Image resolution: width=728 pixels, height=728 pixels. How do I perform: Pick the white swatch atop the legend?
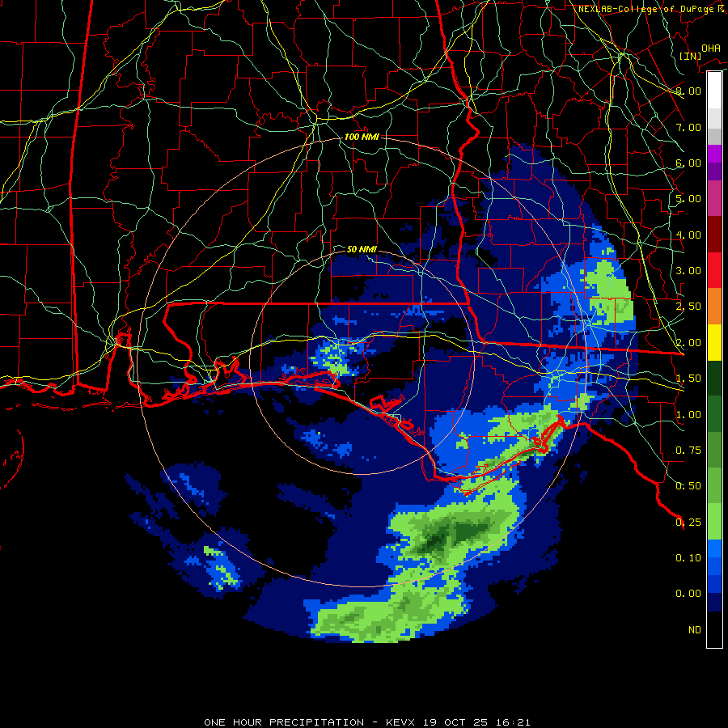714,91
